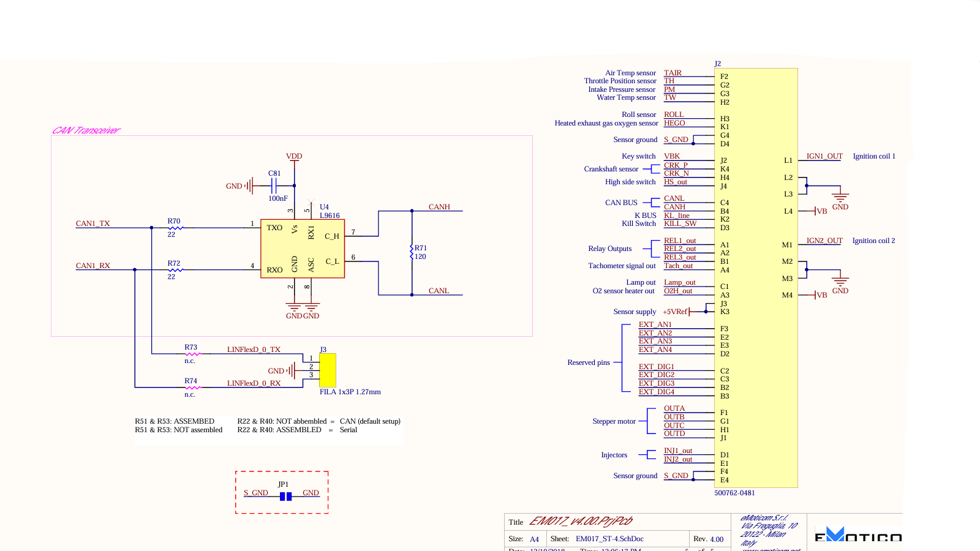The height and width of the screenshot is (551, 980).
Task: Click the IGN1_OUT net label
Action: pyautogui.click(x=824, y=156)
